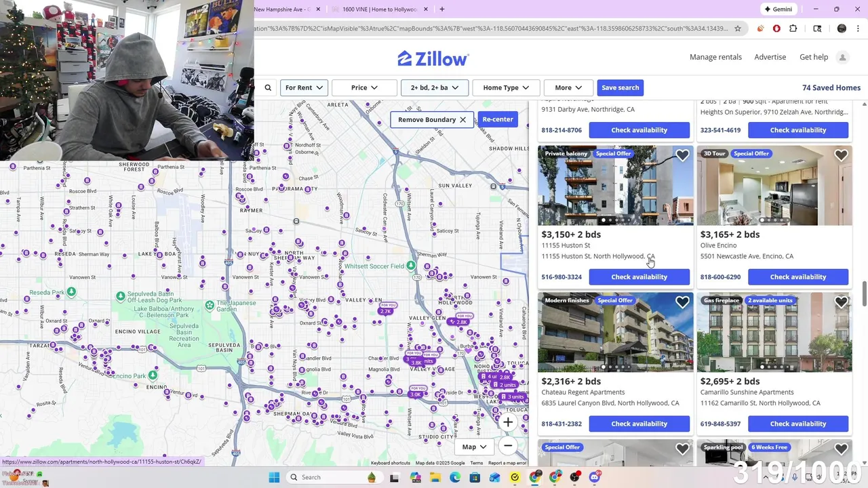The height and width of the screenshot is (488, 868).
Task: Zoom in on the map
Action: pos(508,422)
